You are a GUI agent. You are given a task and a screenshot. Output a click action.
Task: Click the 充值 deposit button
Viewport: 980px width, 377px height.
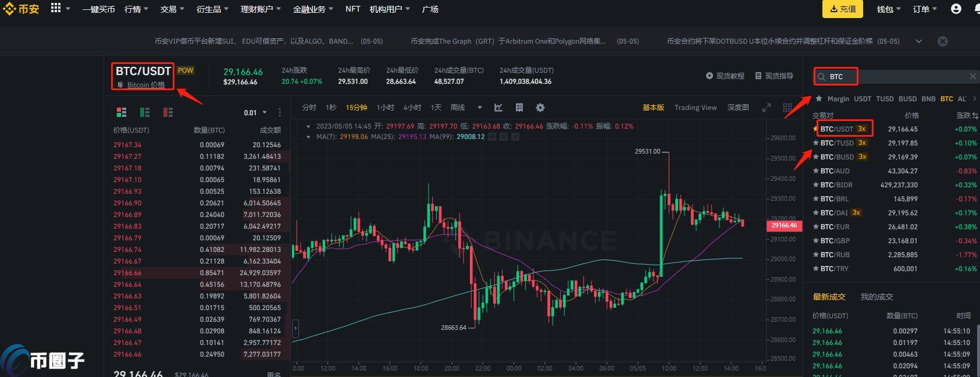843,9
